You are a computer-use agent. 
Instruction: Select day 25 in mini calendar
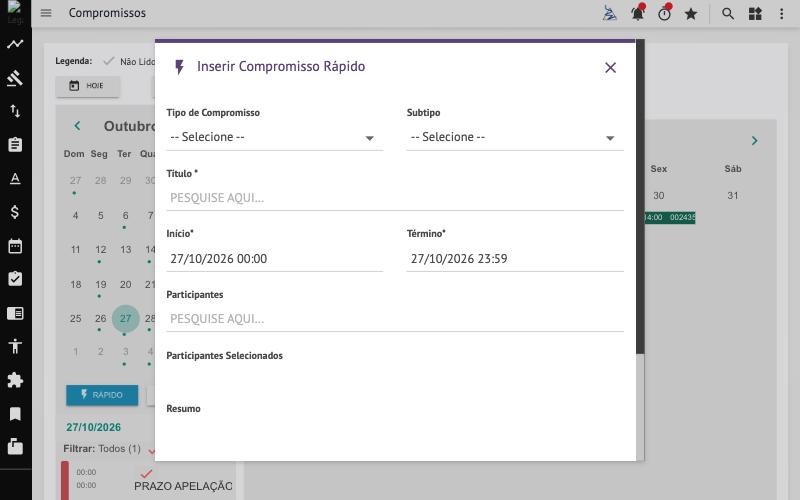(x=76, y=319)
